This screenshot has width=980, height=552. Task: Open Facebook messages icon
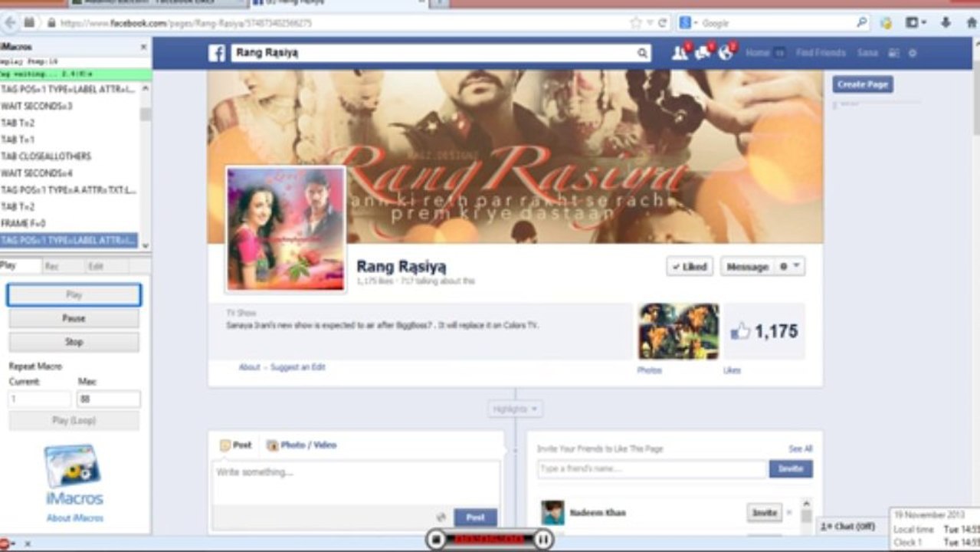pyautogui.click(x=703, y=53)
